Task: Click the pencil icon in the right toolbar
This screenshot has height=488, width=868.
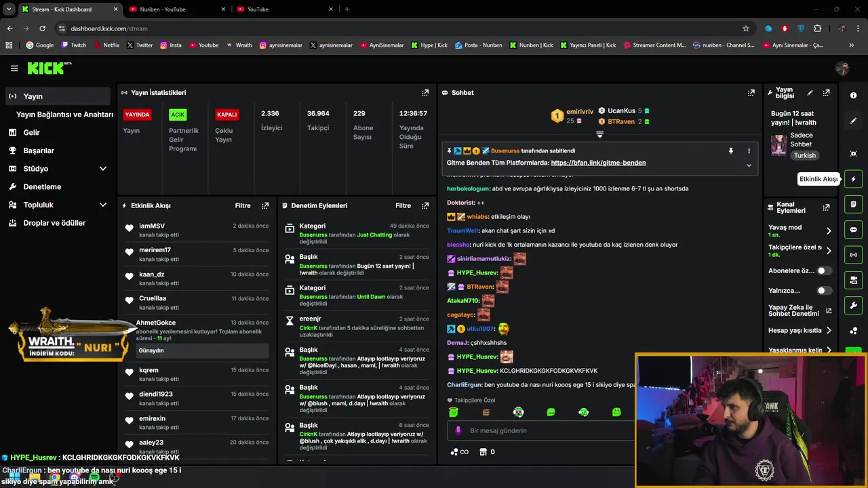Action: pyautogui.click(x=853, y=121)
